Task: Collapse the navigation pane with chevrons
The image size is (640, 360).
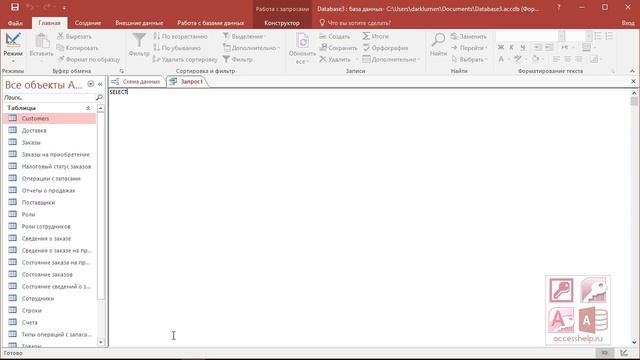Action: pos(100,84)
